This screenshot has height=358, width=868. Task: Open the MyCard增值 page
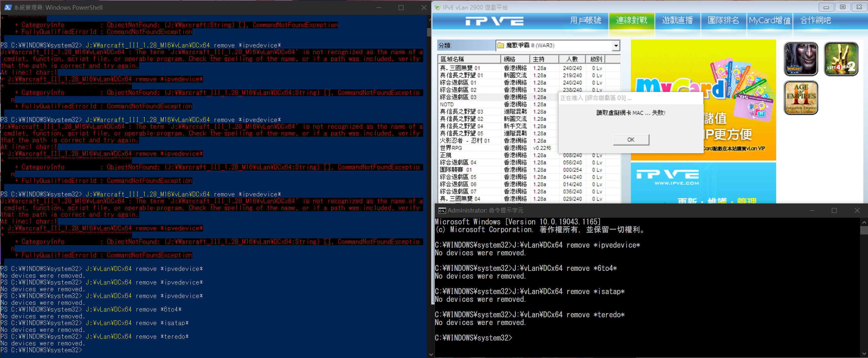tap(770, 21)
